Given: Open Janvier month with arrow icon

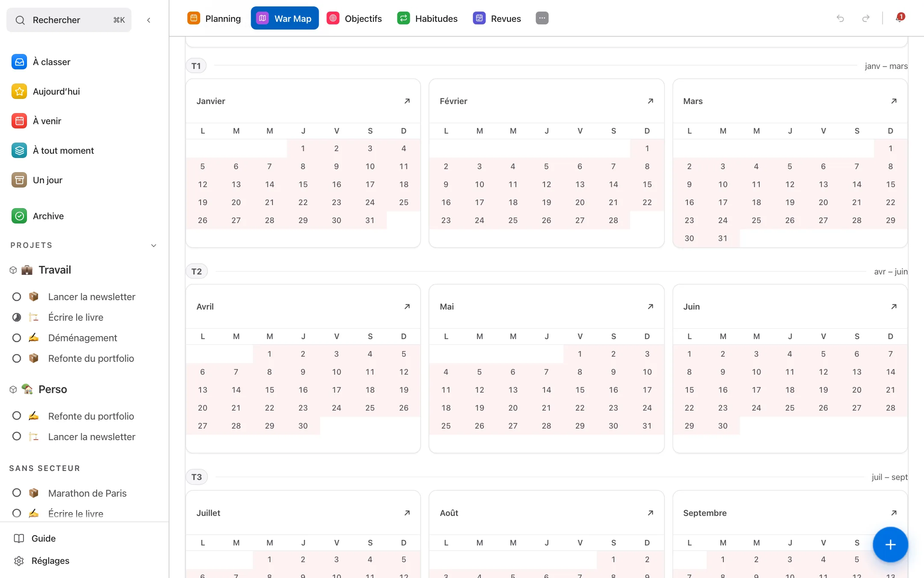Looking at the screenshot, I should [x=407, y=101].
